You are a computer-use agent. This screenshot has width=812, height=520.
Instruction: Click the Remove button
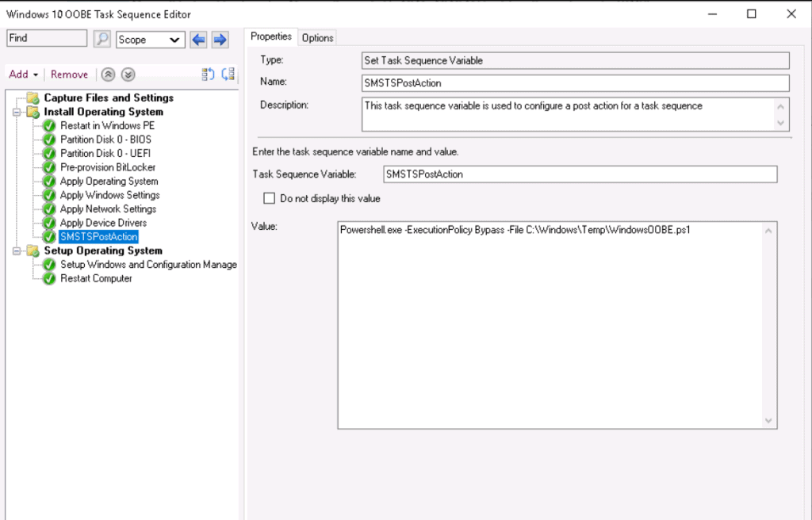tap(70, 75)
